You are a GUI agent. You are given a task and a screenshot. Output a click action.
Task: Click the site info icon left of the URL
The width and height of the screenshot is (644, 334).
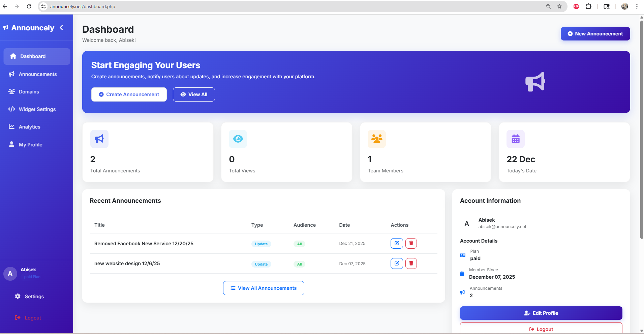[x=43, y=6]
